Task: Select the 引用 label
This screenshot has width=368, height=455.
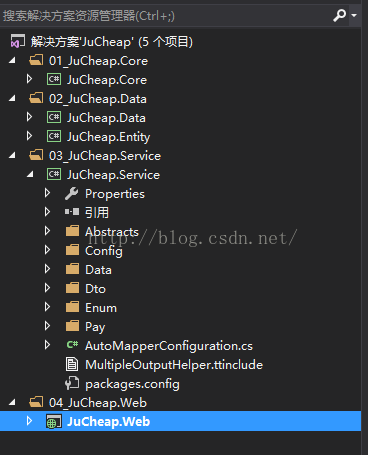Action: [97, 213]
